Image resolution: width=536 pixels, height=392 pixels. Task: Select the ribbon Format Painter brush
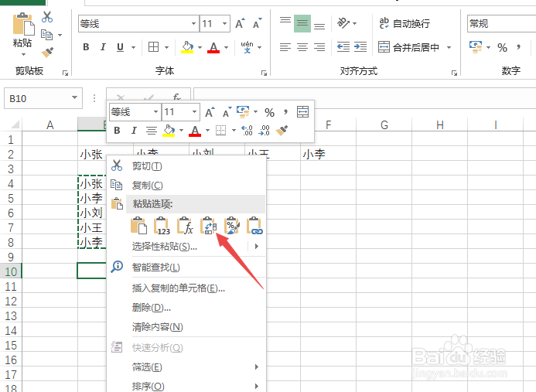(x=47, y=52)
